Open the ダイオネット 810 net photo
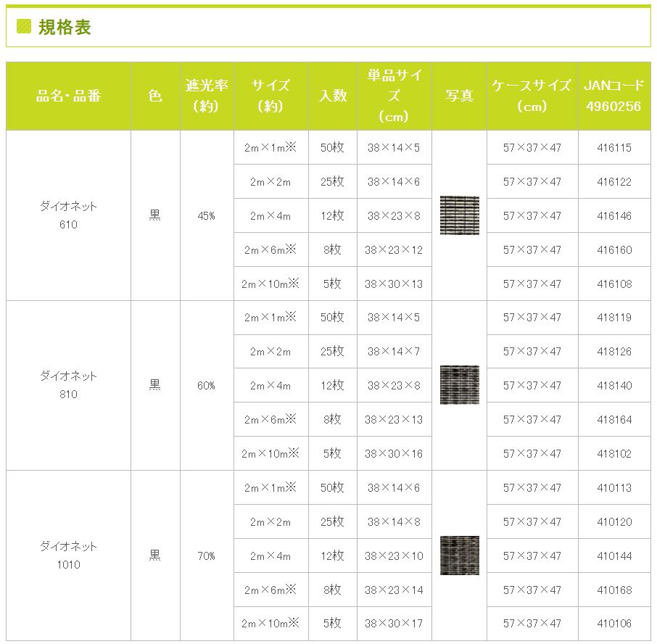Screen dimensions: 657x644 (459, 385)
